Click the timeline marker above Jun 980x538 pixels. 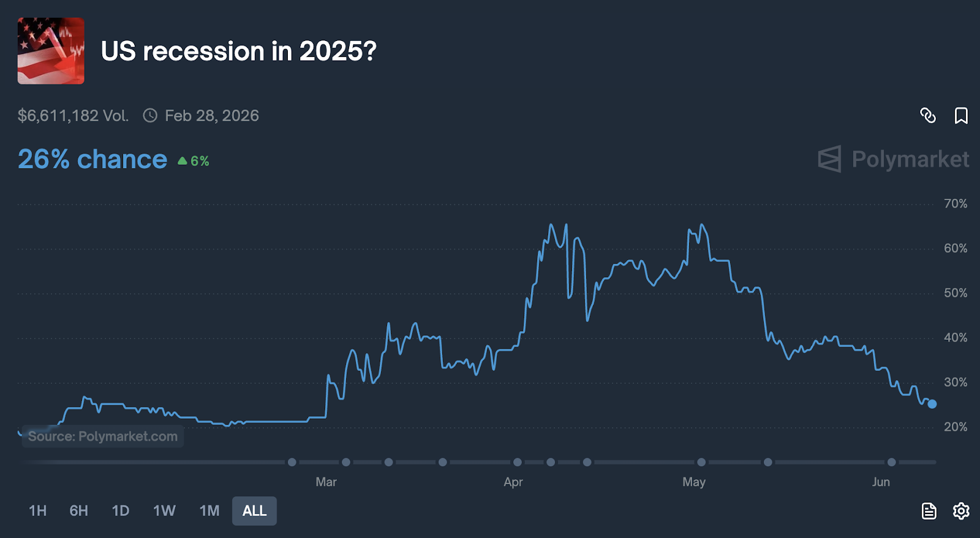click(892, 462)
